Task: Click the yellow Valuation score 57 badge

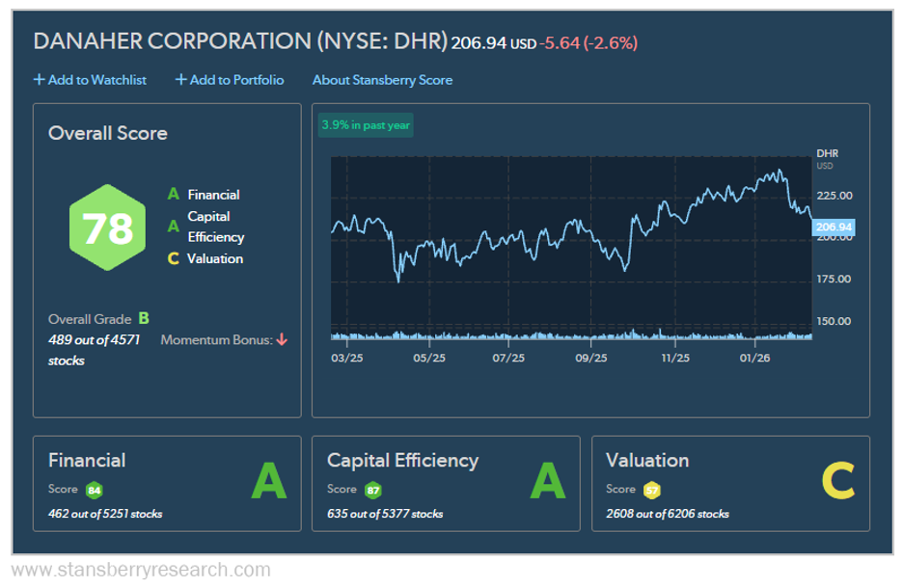Action: (652, 490)
